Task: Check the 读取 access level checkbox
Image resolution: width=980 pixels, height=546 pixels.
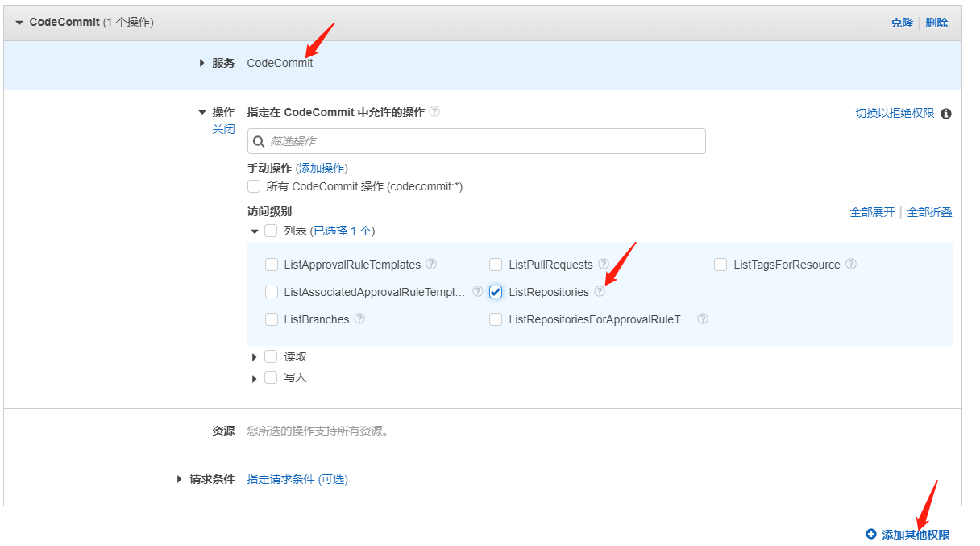Action: point(271,356)
